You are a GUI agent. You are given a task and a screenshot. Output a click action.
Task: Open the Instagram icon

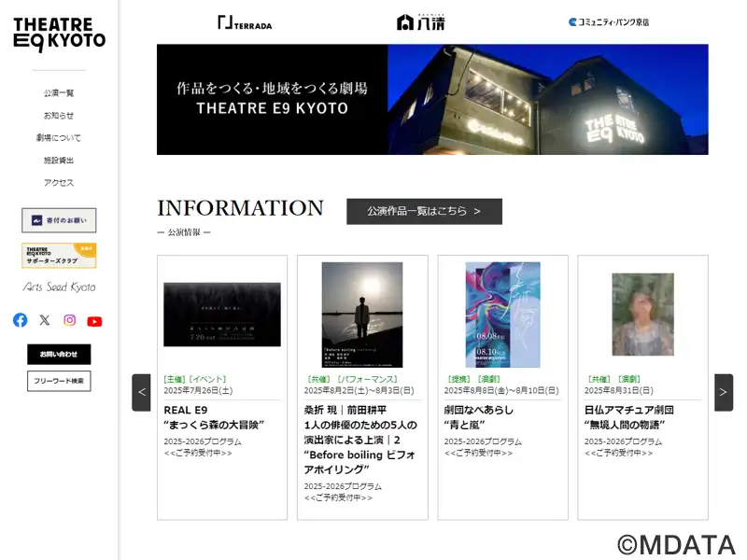[69, 320]
